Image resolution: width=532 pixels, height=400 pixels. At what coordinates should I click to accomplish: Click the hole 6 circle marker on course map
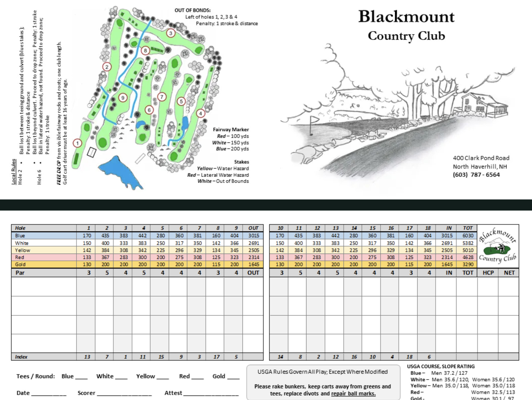coord(149,110)
